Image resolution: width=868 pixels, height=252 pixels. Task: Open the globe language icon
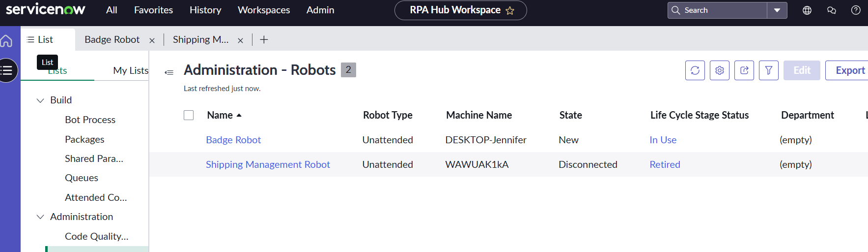tap(807, 10)
